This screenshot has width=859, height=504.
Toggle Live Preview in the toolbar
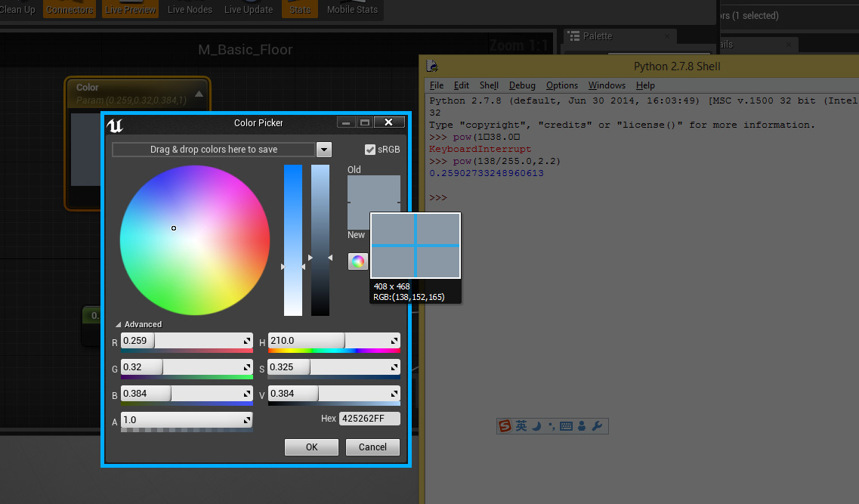130,10
